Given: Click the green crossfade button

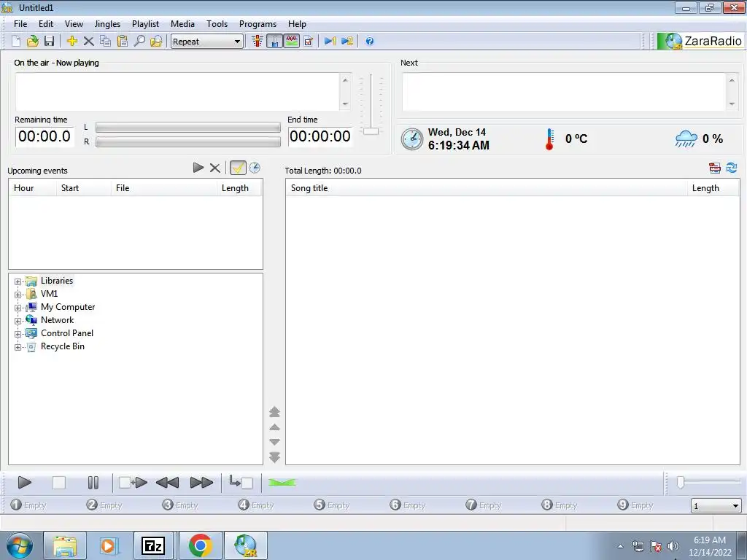Looking at the screenshot, I should 282,483.
